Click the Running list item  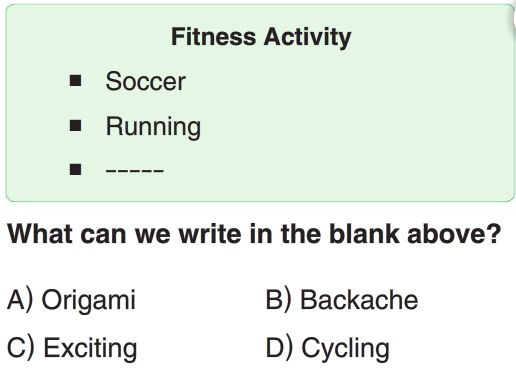[x=153, y=127]
